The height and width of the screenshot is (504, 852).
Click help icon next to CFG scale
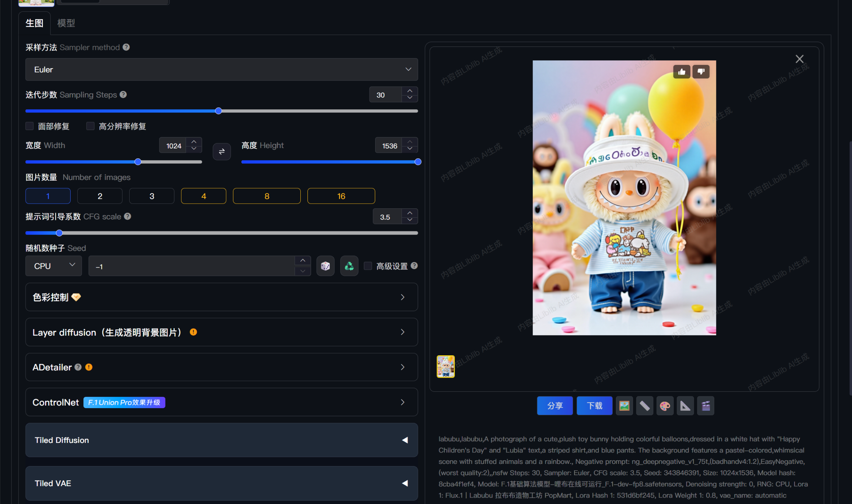pyautogui.click(x=127, y=217)
